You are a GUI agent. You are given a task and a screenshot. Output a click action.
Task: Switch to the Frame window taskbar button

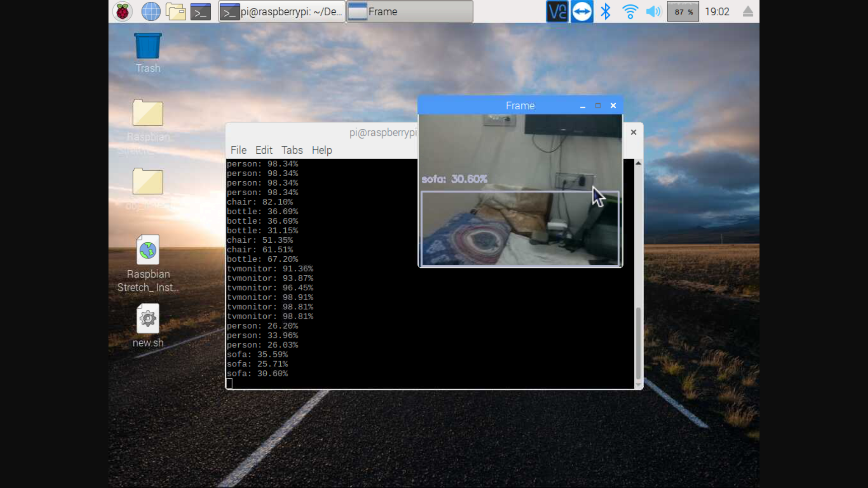pyautogui.click(x=410, y=12)
